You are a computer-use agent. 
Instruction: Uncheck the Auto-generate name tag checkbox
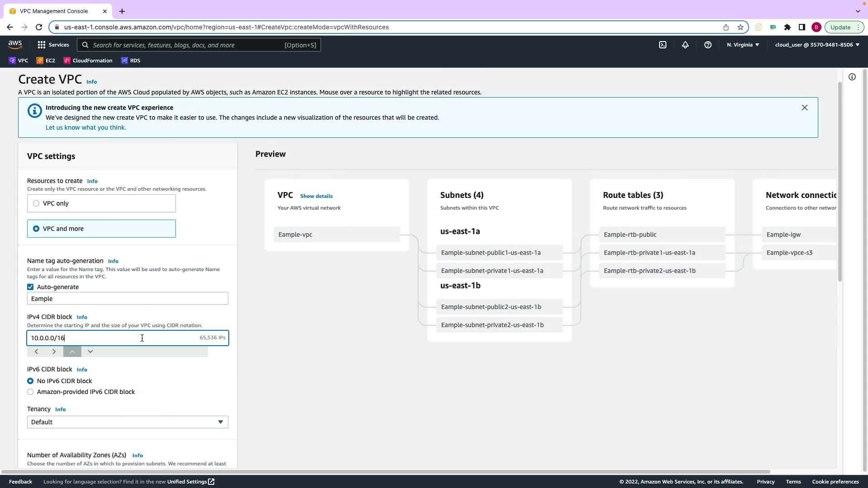pos(30,287)
